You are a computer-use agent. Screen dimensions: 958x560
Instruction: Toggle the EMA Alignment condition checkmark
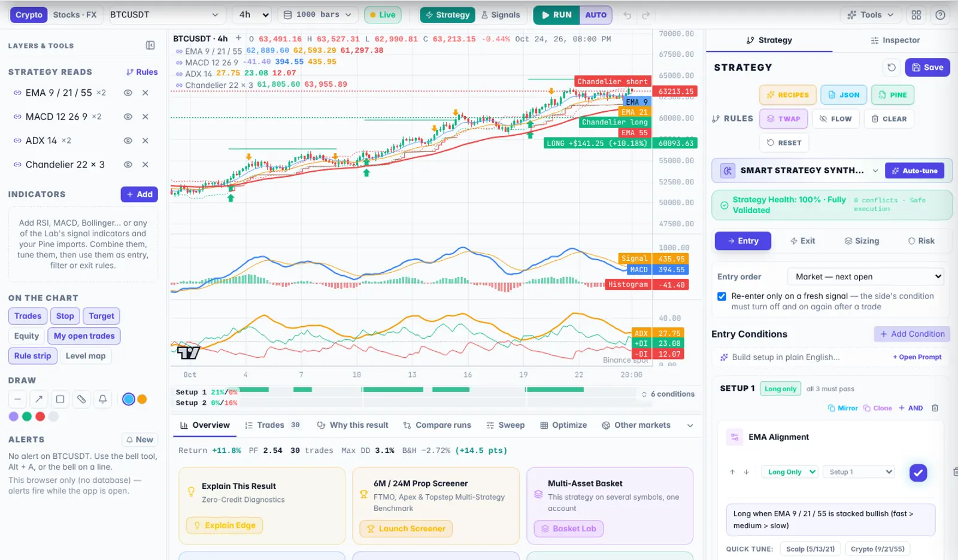coord(918,473)
